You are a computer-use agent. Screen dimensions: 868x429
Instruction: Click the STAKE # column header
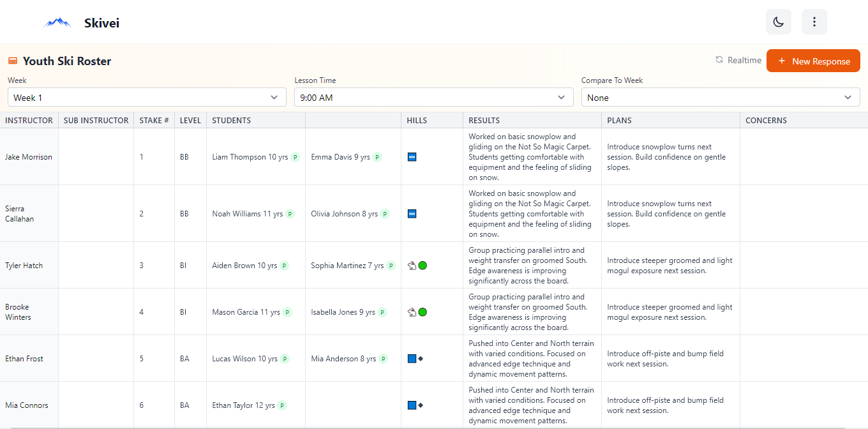click(x=154, y=120)
